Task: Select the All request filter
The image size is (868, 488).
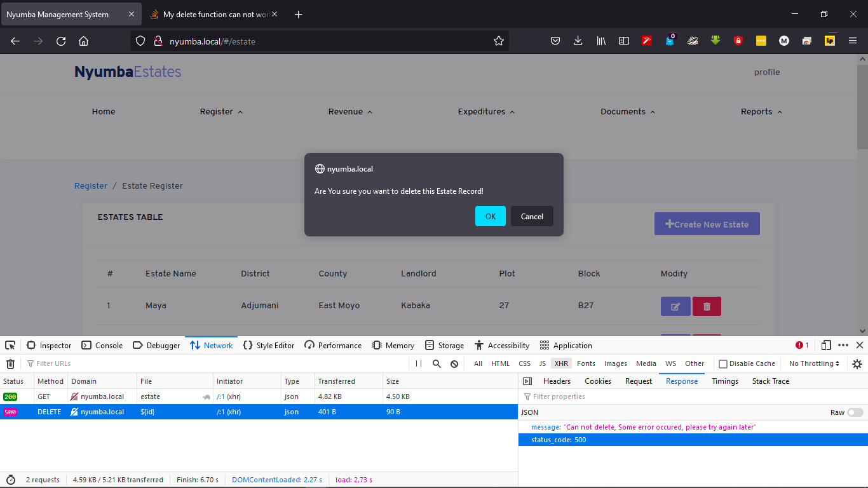Action: (x=478, y=363)
